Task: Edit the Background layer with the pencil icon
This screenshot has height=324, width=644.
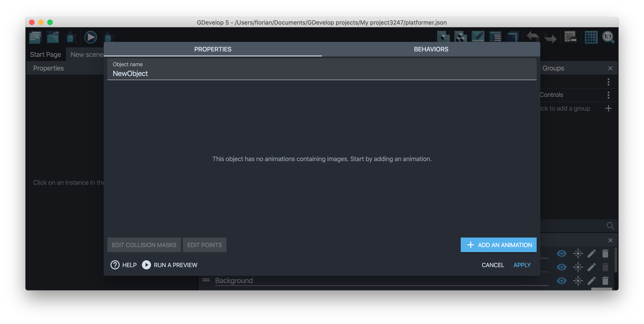Action: (591, 281)
